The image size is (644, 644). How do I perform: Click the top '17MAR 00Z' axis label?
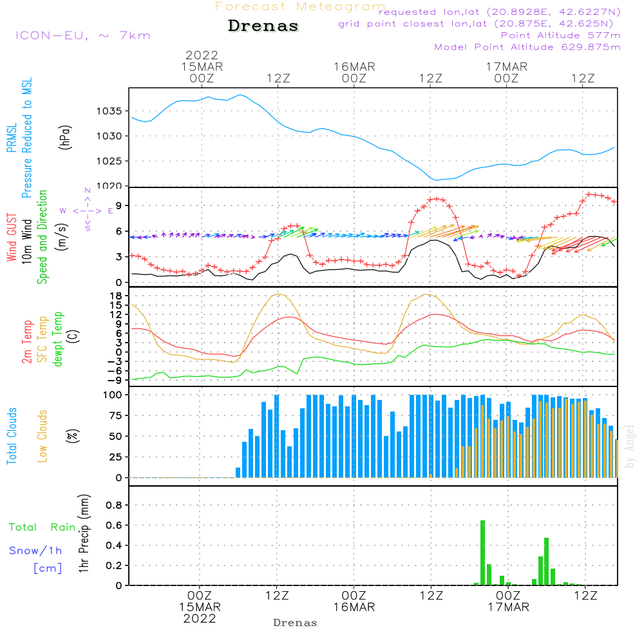coord(507,72)
